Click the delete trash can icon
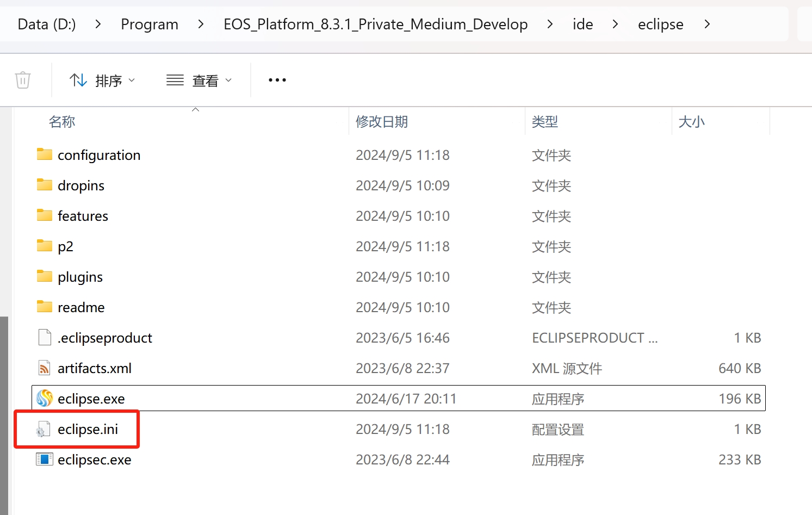 [x=23, y=80]
